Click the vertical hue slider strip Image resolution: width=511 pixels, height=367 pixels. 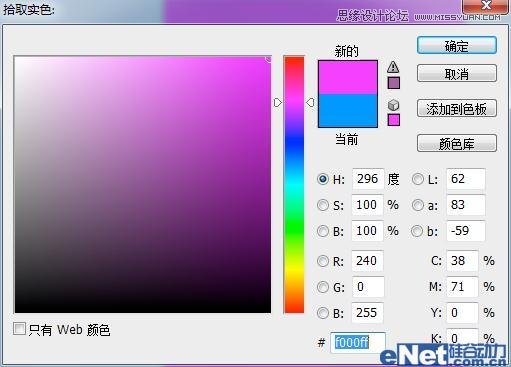tap(294, 185)
